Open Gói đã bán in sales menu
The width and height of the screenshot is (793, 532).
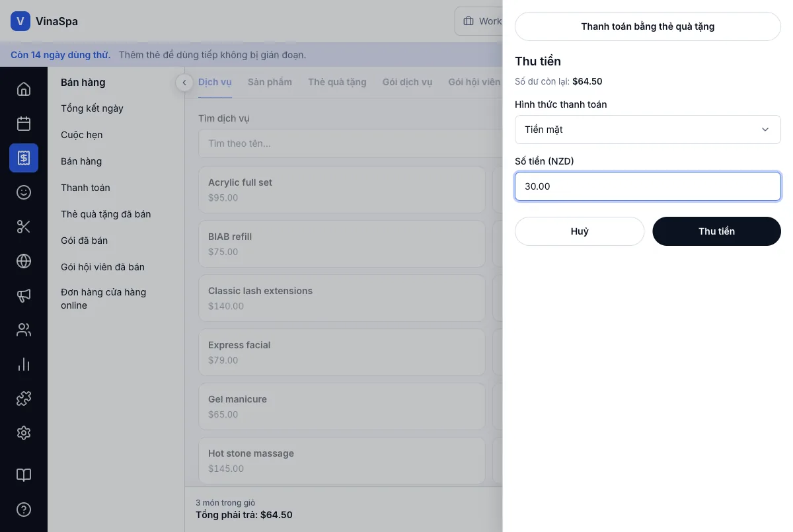(x=84, y=241)
